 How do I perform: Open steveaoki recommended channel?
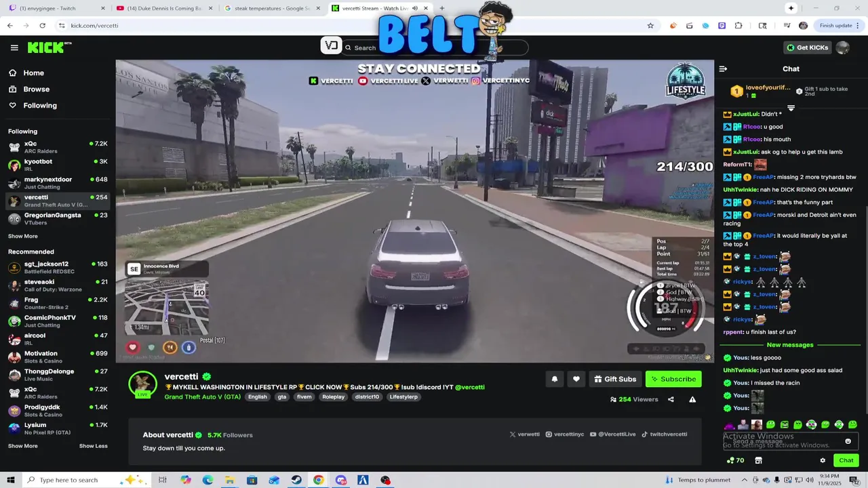(58, 285)
